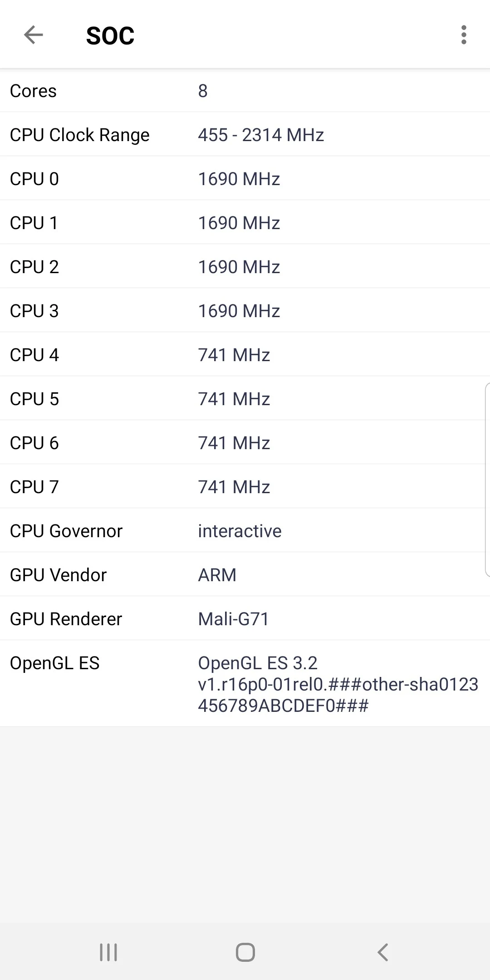Viewport: 490px width, 980px height.
Task: Tap the CPU 5 row
Action: tap(245, 399)
